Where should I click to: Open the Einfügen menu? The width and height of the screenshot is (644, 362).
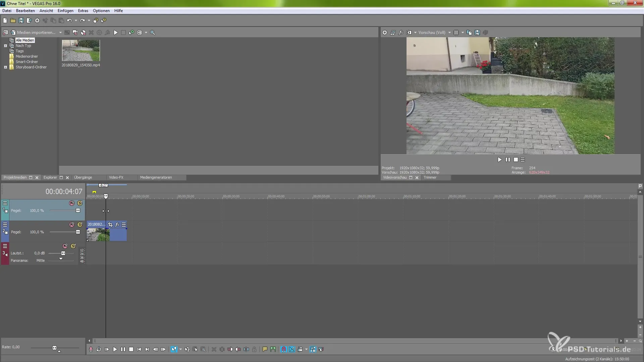(65, 11)
